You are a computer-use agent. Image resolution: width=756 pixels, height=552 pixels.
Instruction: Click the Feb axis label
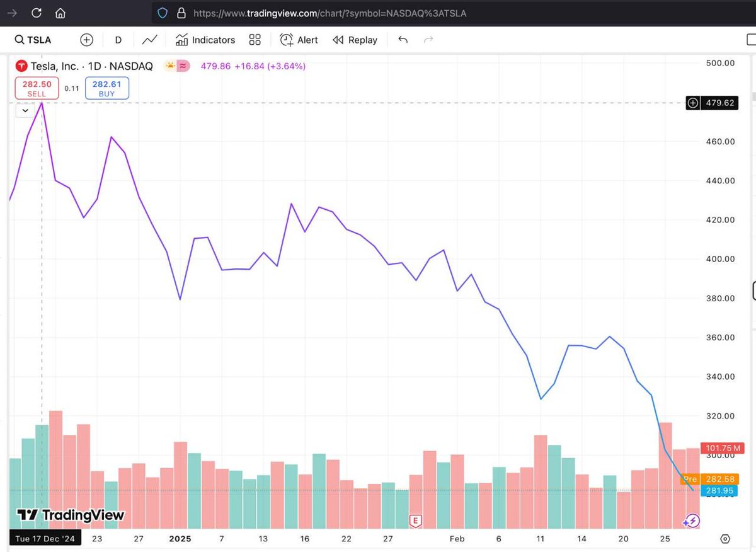[457, 539]
